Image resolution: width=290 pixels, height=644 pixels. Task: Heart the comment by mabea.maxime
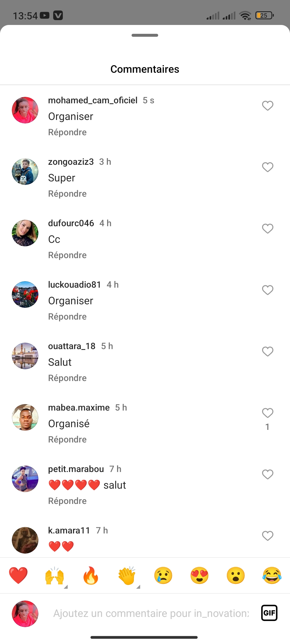[267, 413]
